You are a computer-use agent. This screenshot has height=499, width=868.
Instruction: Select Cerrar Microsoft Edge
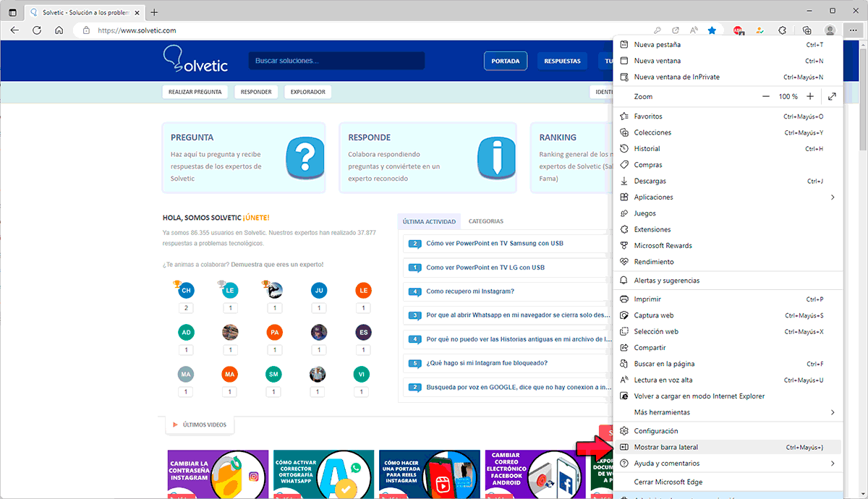(728, 482)
